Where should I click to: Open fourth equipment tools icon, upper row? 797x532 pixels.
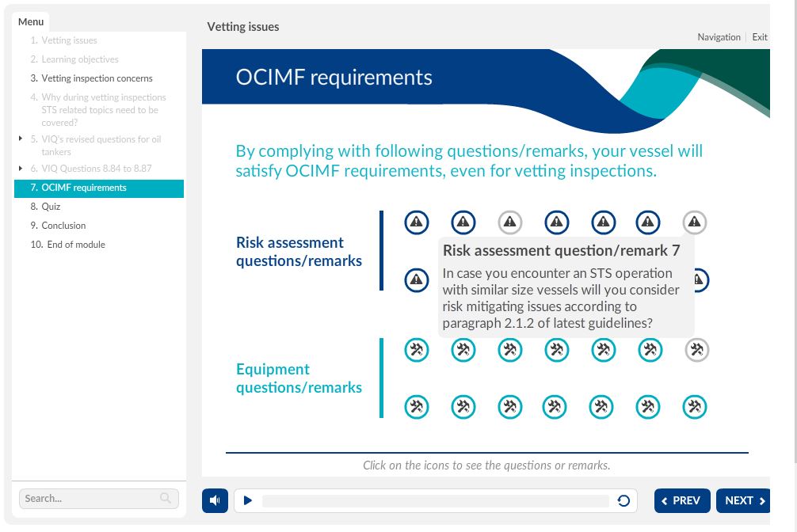tap(557, 350)
